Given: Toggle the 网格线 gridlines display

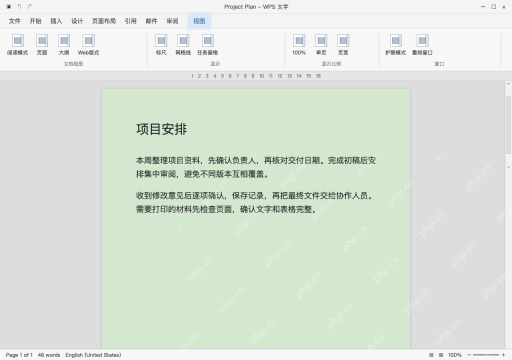Looking at the screenshot, I should pyautogui.click(x=183, y=45).
